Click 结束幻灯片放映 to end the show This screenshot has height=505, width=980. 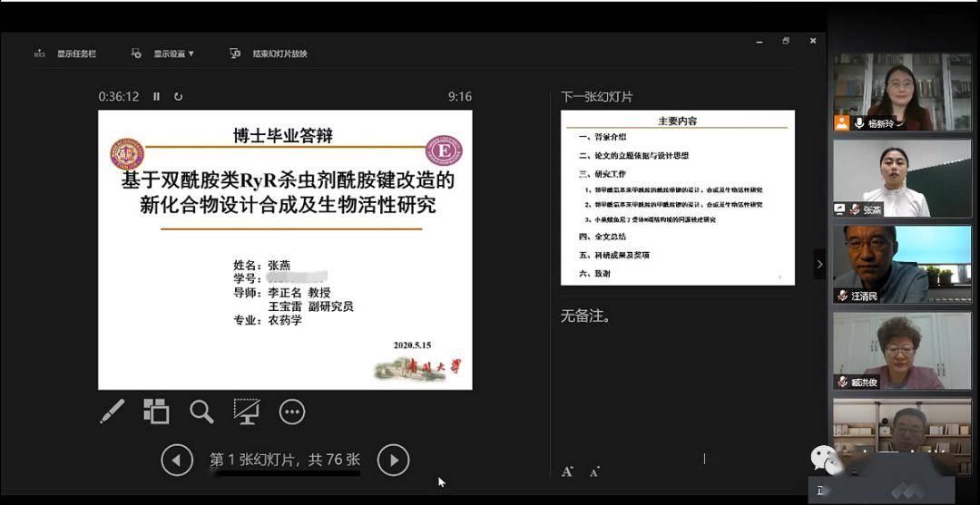coord(269,53)
